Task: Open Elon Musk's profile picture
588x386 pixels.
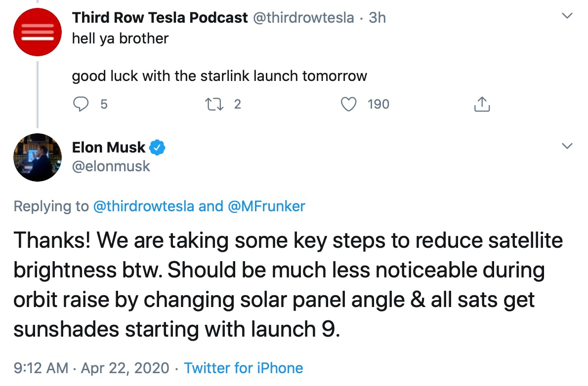Action: coord(37,156)
